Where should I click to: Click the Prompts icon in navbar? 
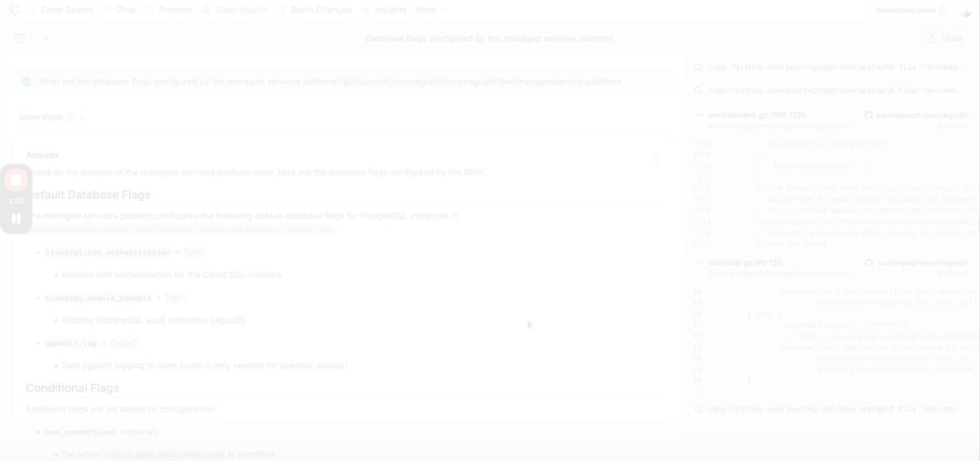pos(149,10)
